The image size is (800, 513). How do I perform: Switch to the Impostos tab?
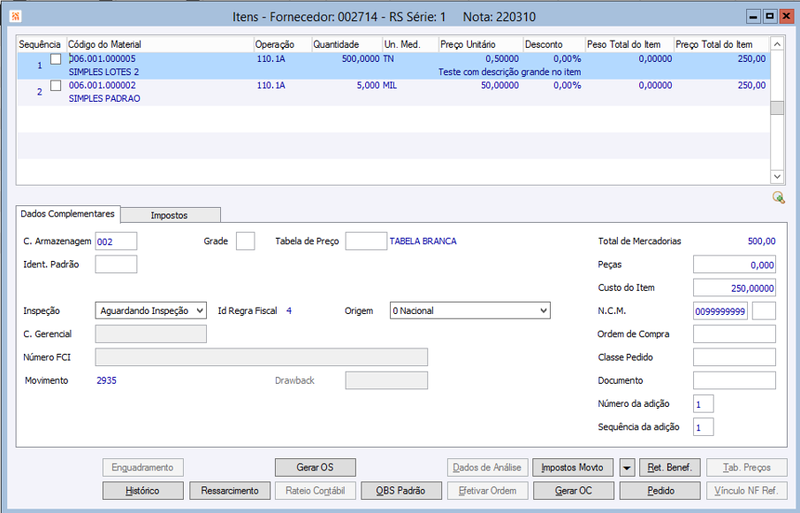(x=170, y=215)
